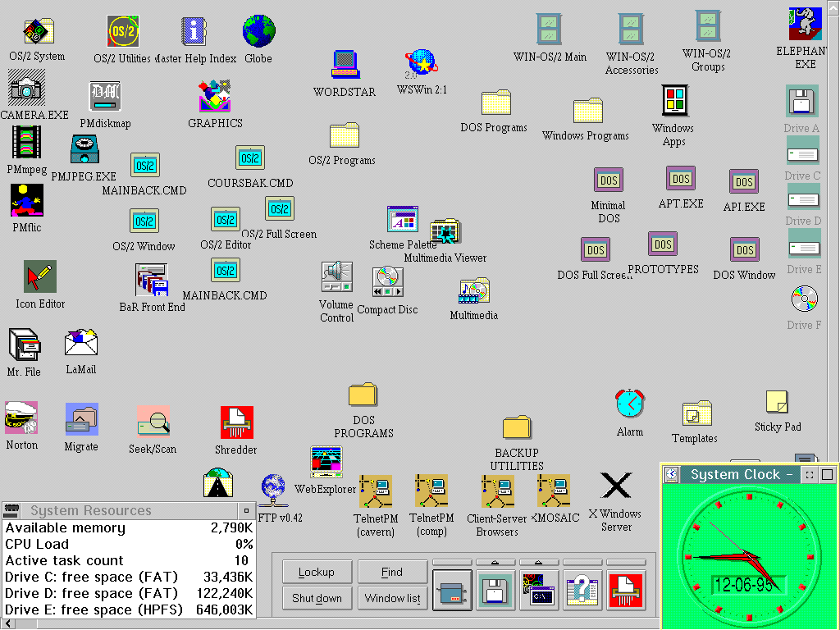Viewport: 840px width, 630px height.
Task: Select the Shredder icon on the desktop
Action: tap(236, 422)
